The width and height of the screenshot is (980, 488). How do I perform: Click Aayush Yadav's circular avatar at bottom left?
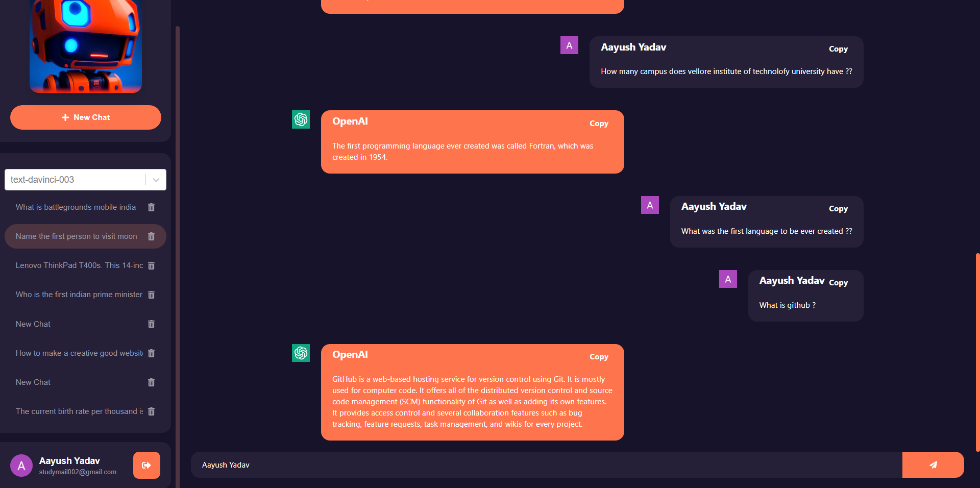[x=21, y=465]
